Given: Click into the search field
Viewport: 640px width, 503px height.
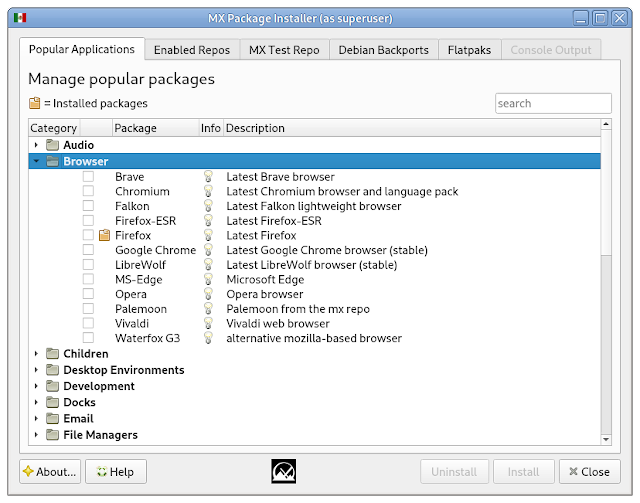Looking at the screenshot, I should pos(553,103).
